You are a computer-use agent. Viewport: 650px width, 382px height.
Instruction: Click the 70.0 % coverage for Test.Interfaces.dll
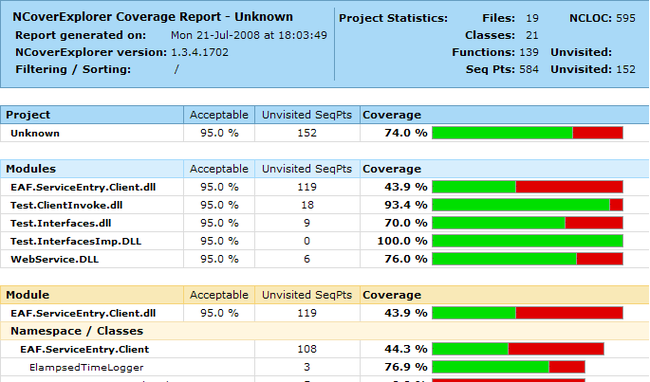(x=406, y=223)
